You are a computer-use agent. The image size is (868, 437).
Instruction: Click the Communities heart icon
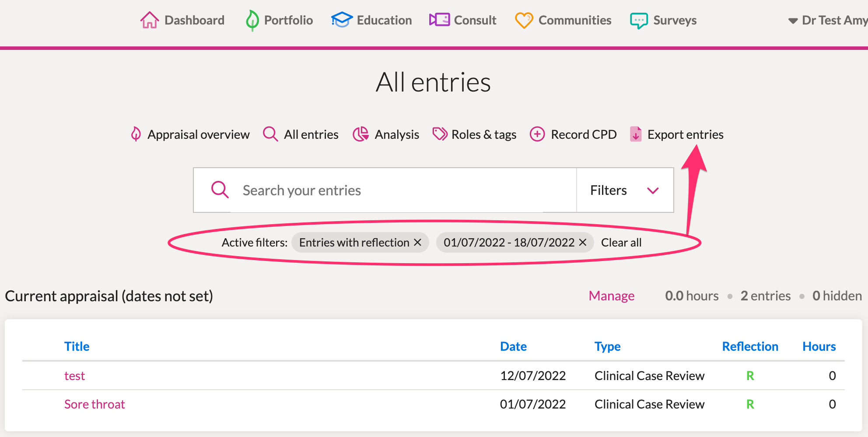[524, 20]
